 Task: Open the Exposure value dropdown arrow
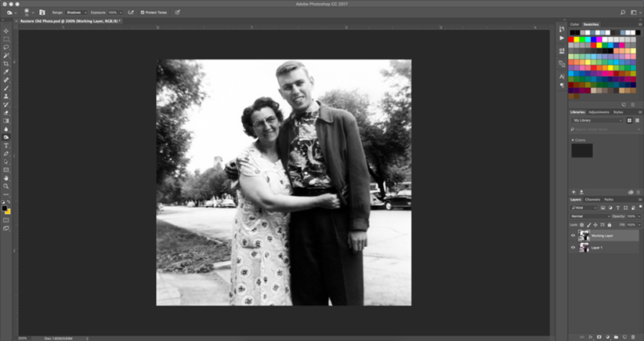pos(121,13)
